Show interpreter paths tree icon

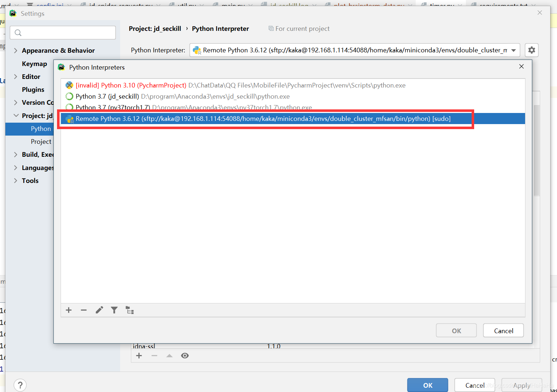pos(129,310)
